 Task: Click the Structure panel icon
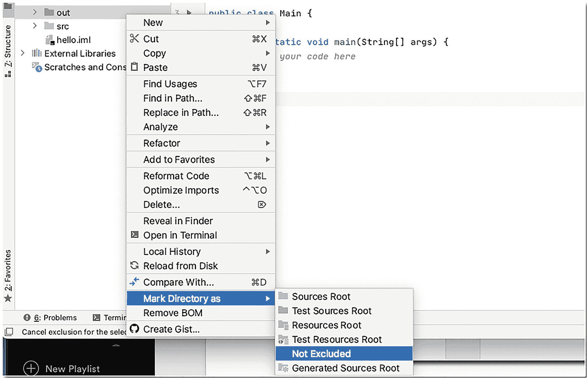8,74
